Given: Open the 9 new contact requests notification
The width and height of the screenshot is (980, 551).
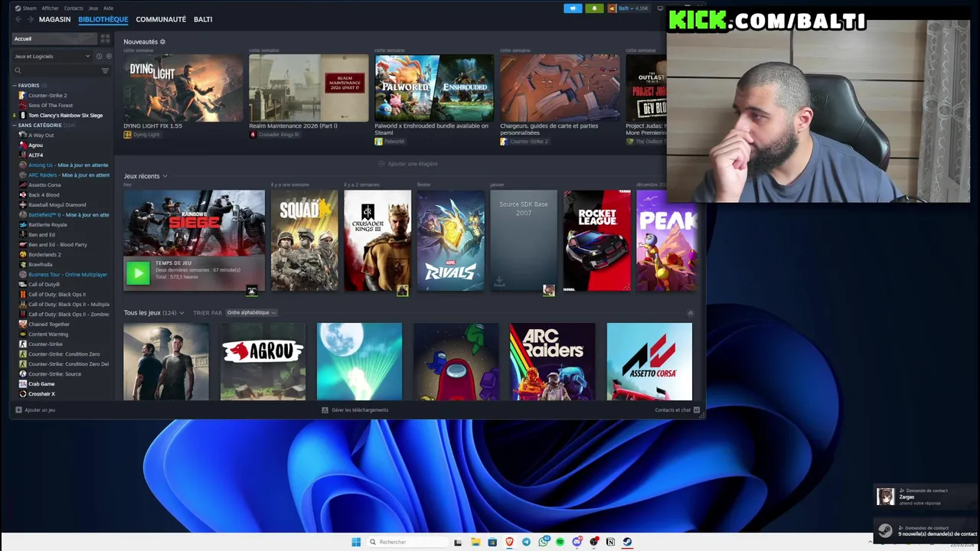Looking at the screenshot, I should point(926,530).
